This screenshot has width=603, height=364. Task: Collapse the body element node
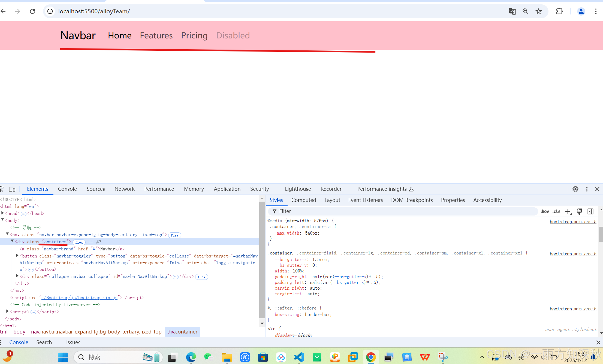[x=3, y=220]
